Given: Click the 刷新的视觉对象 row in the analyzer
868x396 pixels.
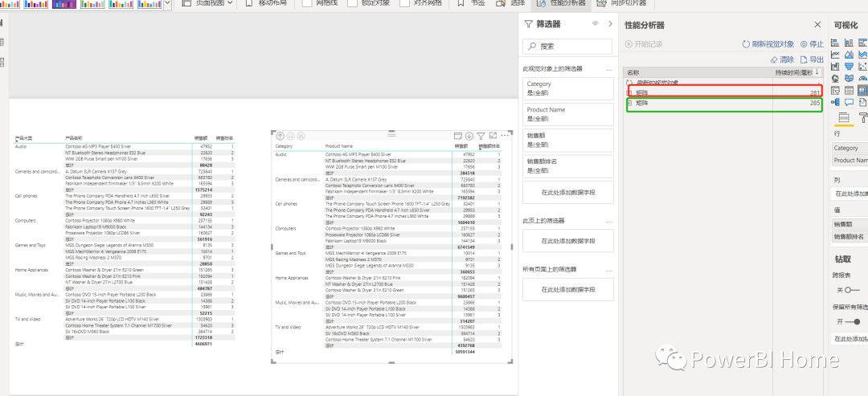Looking at the screenshot, I should (x=723, y=83).
